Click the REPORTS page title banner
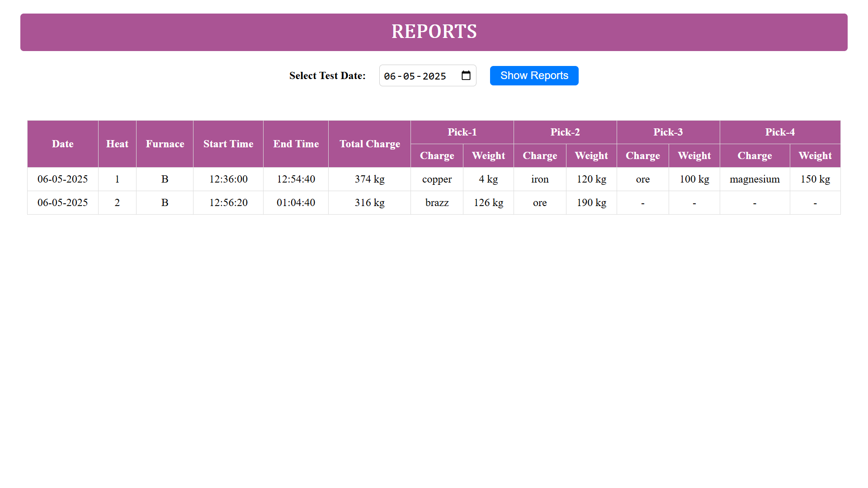 [434, 32]
